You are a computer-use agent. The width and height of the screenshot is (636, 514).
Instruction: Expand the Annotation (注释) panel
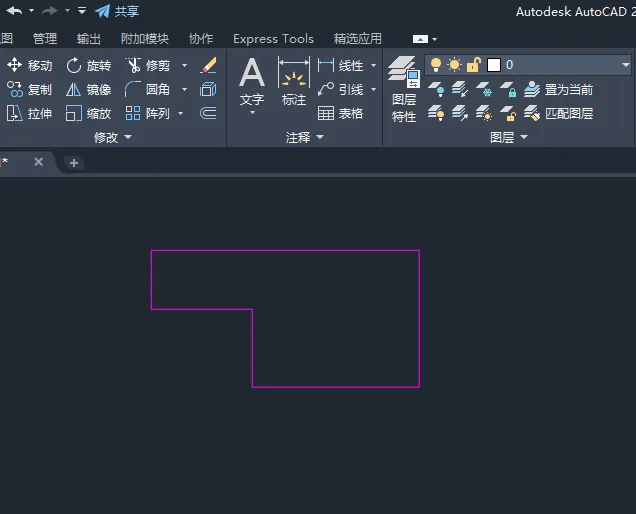(x=305, y=137)
